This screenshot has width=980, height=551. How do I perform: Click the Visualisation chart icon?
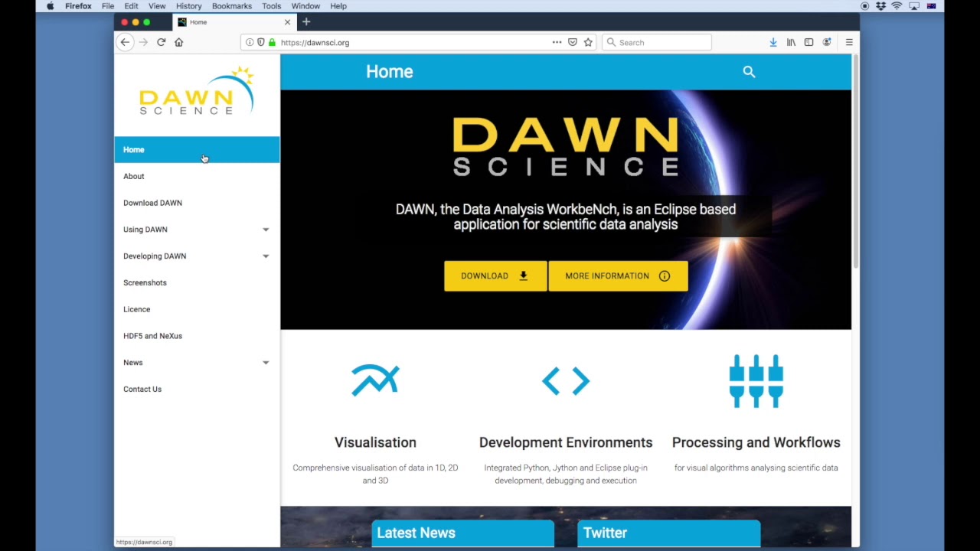tap(375, 380)
